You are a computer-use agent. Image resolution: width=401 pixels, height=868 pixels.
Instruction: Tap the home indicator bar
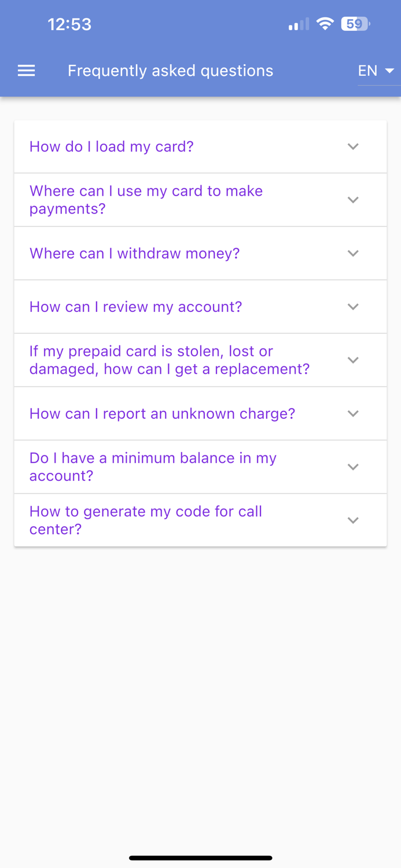(200, 858)
